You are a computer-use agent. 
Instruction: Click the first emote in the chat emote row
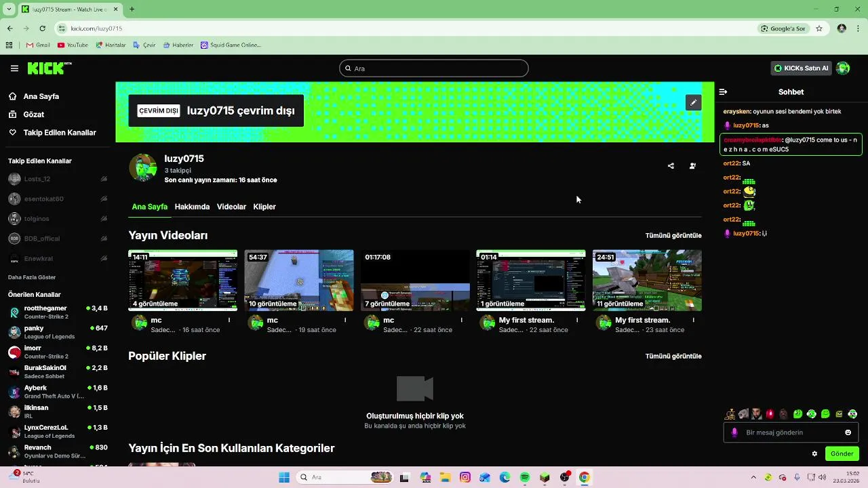730,414
